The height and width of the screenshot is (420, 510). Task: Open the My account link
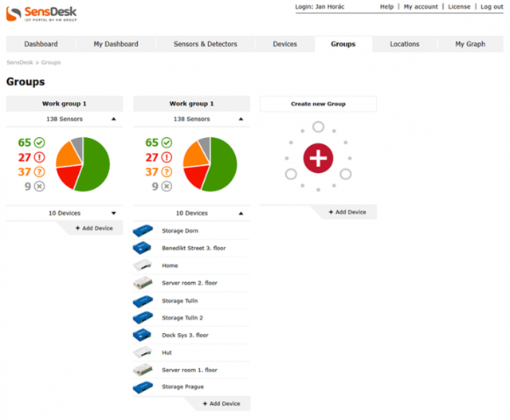click(x=420, y=6)
